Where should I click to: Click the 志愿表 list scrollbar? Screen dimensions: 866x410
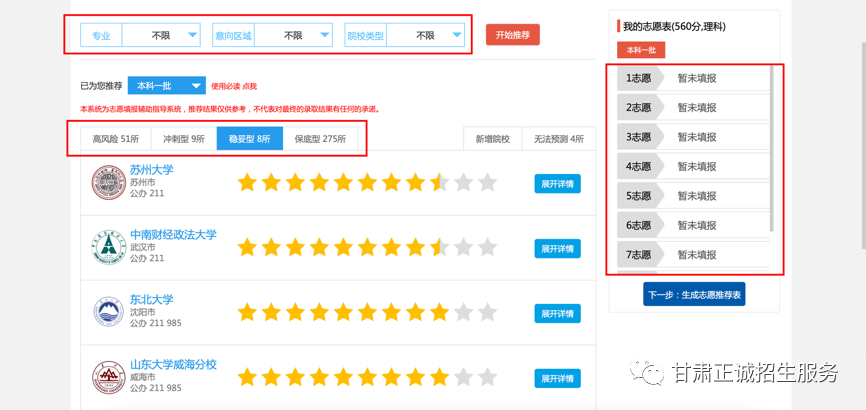click(x=771, y=150)
